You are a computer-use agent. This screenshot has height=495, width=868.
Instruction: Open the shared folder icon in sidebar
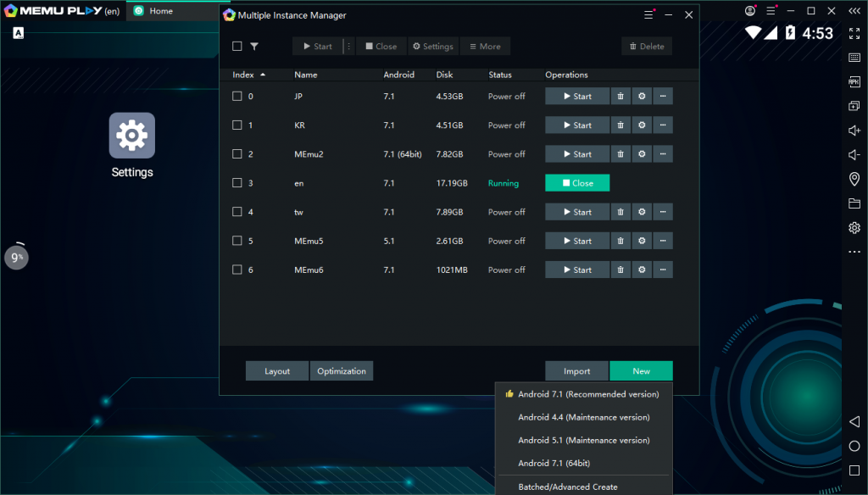click(x=854, y=203)
